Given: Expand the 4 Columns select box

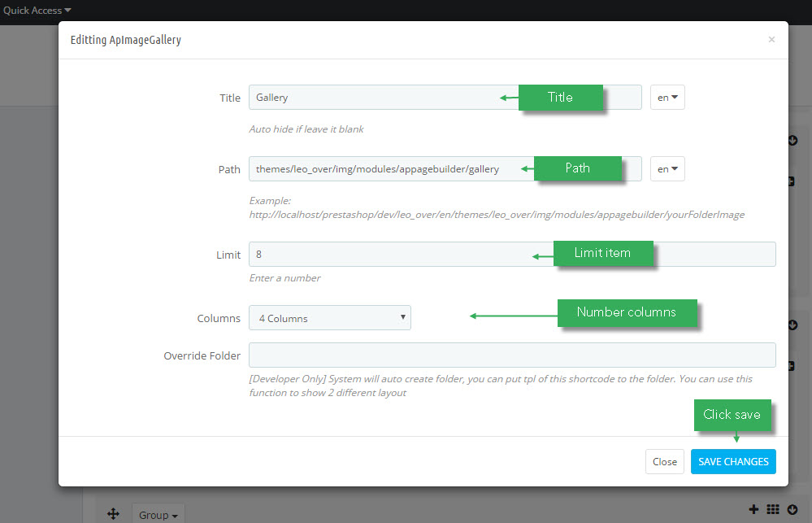Looking at the screenshot, I should coord(330,318).
